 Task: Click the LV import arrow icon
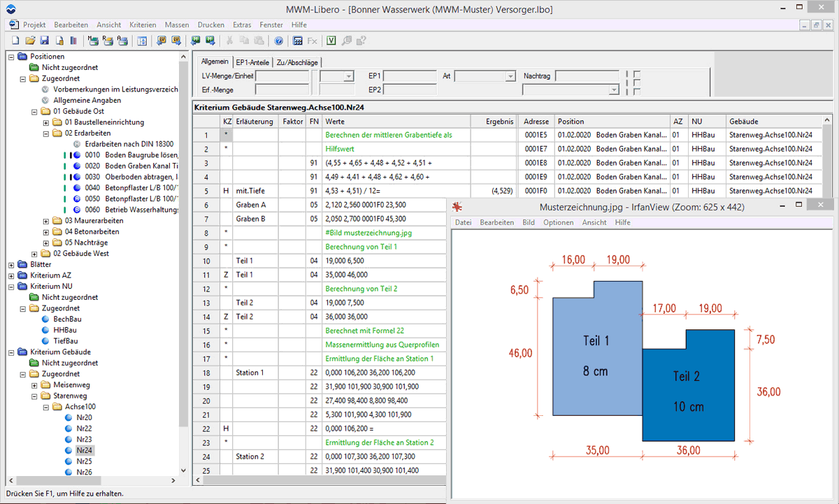162,41
